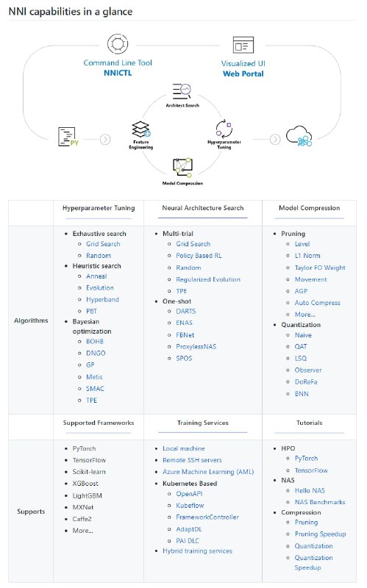The height and width of the screenshot is (588, 367).
Task: Open Grid Search under Multi-trial
Action: [x=193, y=244]
